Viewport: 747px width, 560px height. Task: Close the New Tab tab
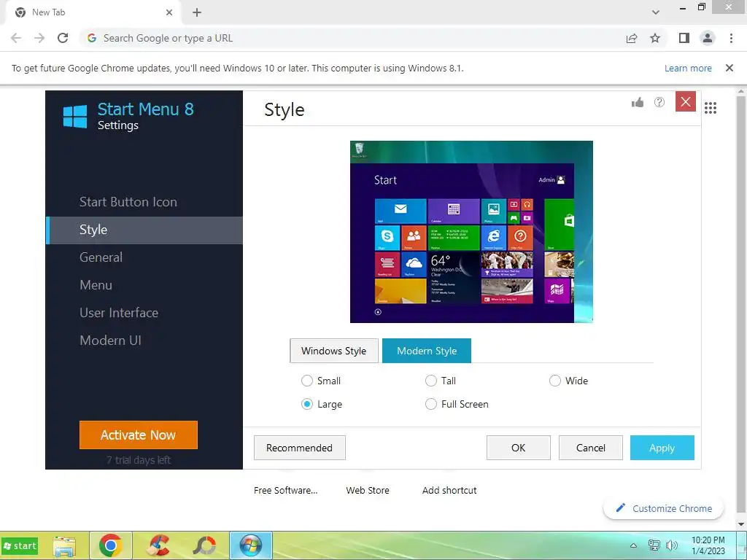[x=169, y=12]
